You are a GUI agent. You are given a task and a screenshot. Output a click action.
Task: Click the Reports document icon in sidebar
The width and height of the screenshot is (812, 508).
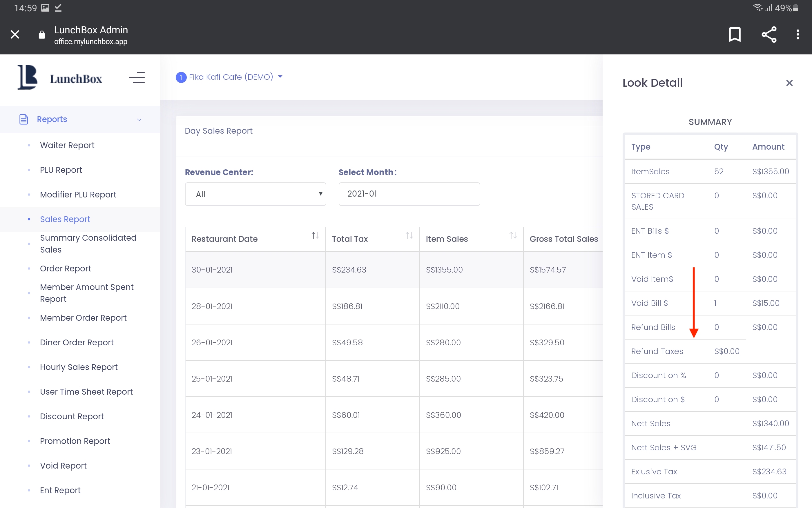pos(23,119)
